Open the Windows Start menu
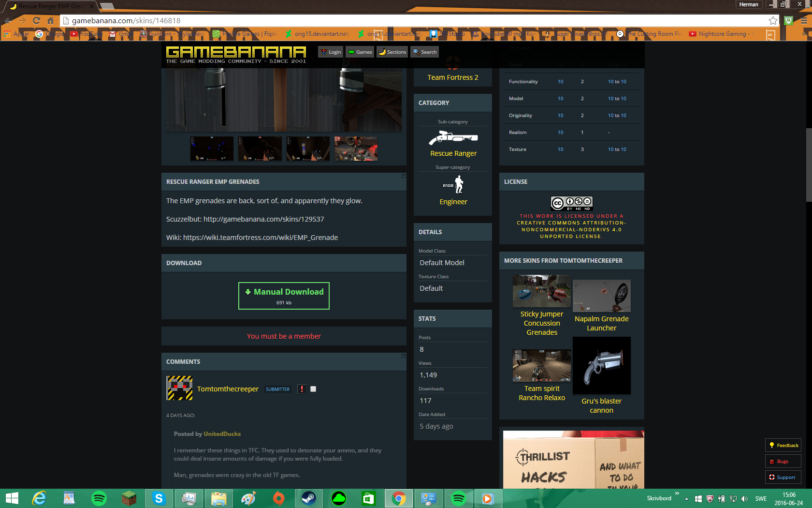Viewport: 812px width, 508px height. (12, 498)
